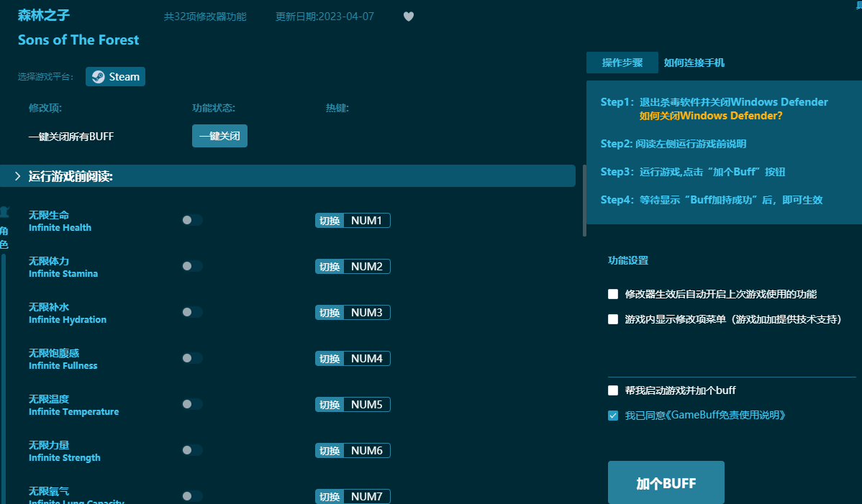Image resolution: width=862 pixels, height=504 pixels.
Task: Enable Infinite Temperature toggle
Action: pyautogui.click(x=192, y=405)
